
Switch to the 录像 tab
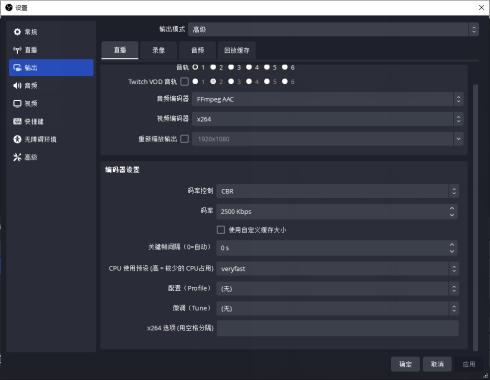(158, 50)
